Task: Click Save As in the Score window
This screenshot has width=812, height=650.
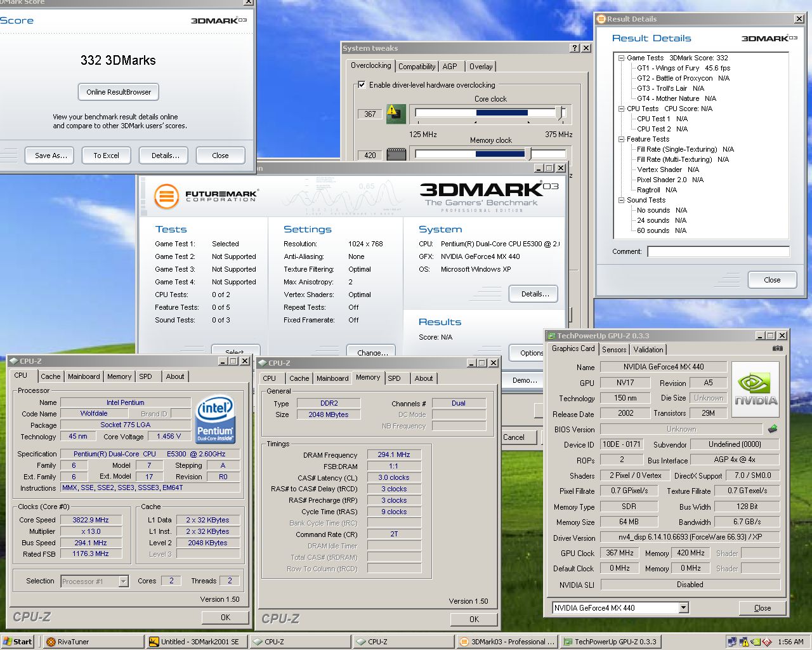Action: 51,156
